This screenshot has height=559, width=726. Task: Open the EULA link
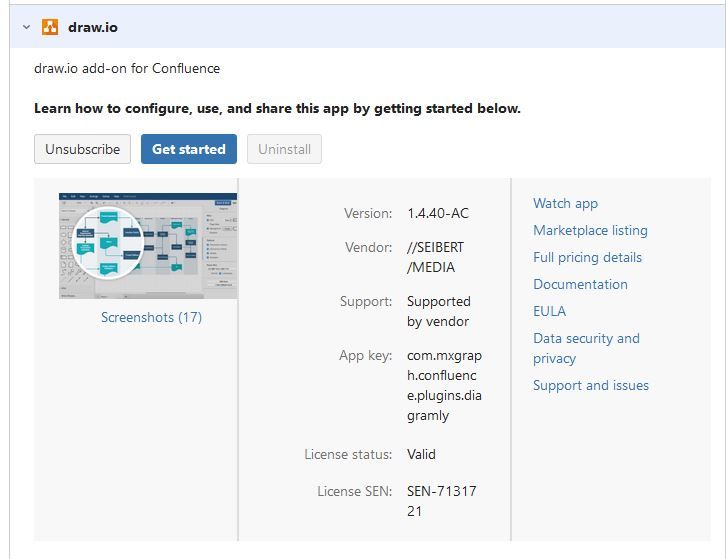[550, 311]
